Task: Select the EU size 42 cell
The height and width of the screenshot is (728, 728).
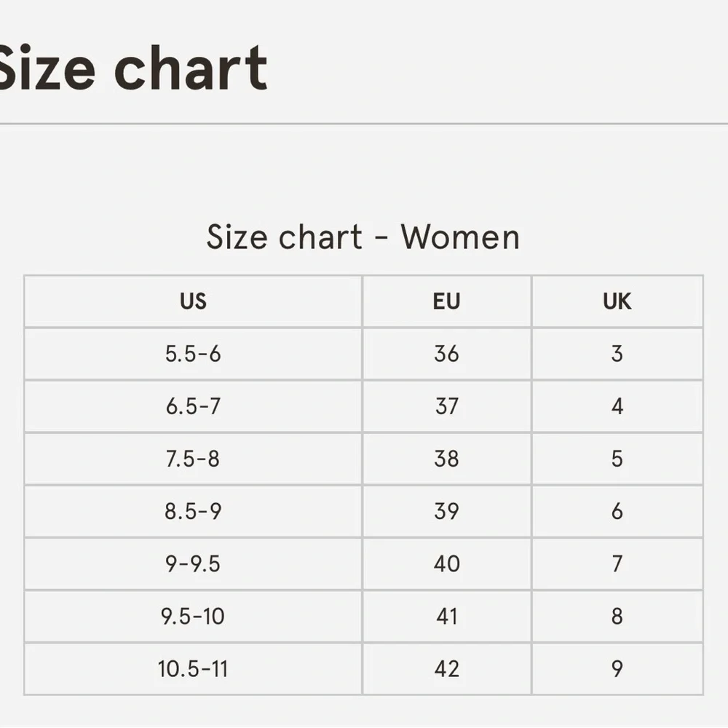Action: (446, 669)
